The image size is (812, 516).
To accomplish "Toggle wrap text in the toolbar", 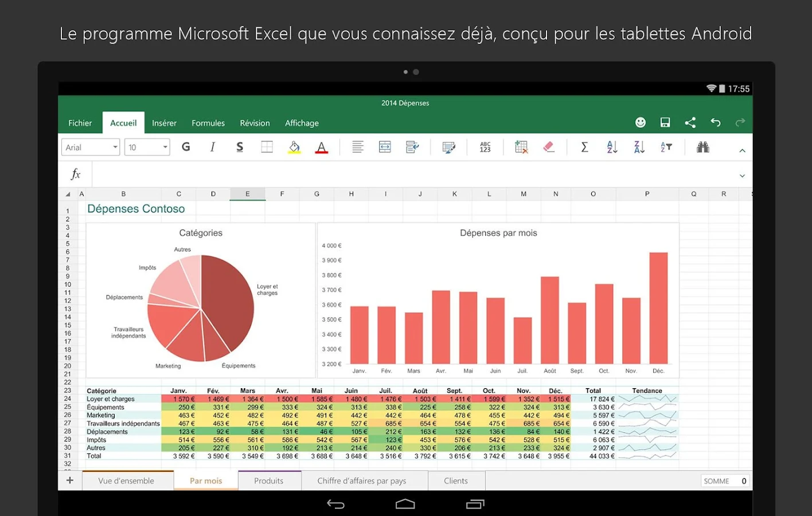I will coord(412,147).
